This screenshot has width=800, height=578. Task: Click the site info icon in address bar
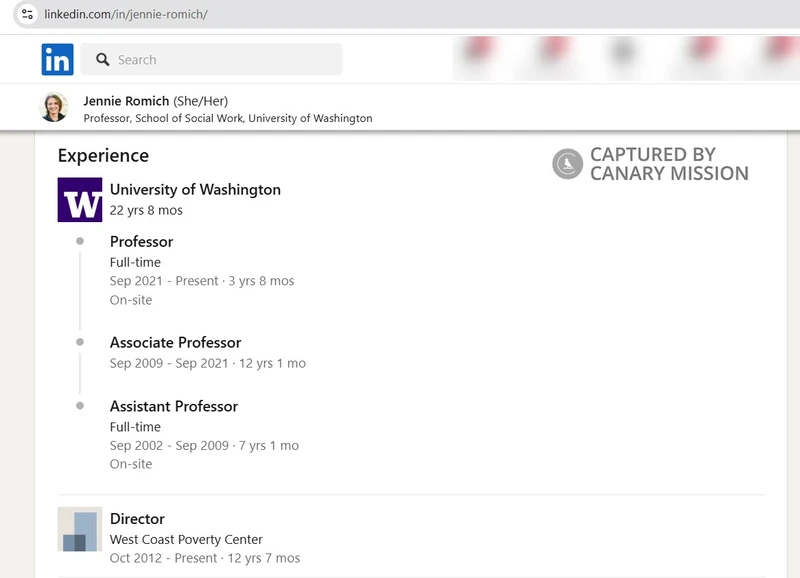pyautogui.click(x=27, y=14)
